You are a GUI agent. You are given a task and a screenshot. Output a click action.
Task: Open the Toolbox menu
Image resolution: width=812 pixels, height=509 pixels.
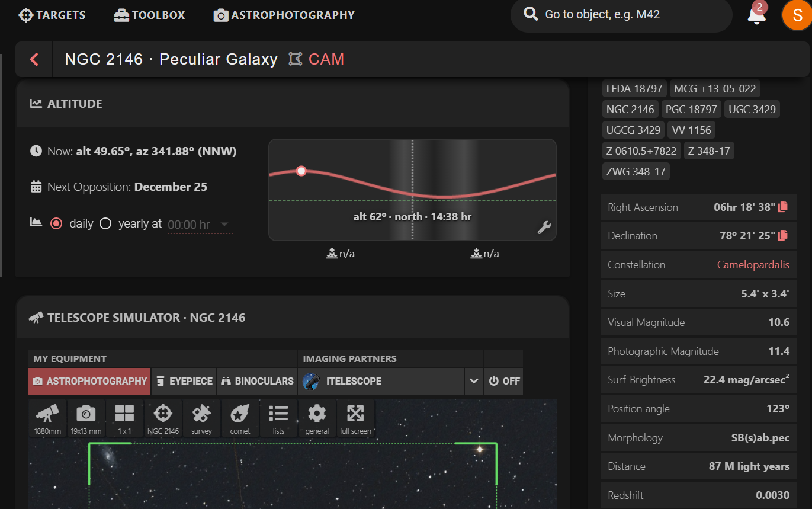point(149,15)
